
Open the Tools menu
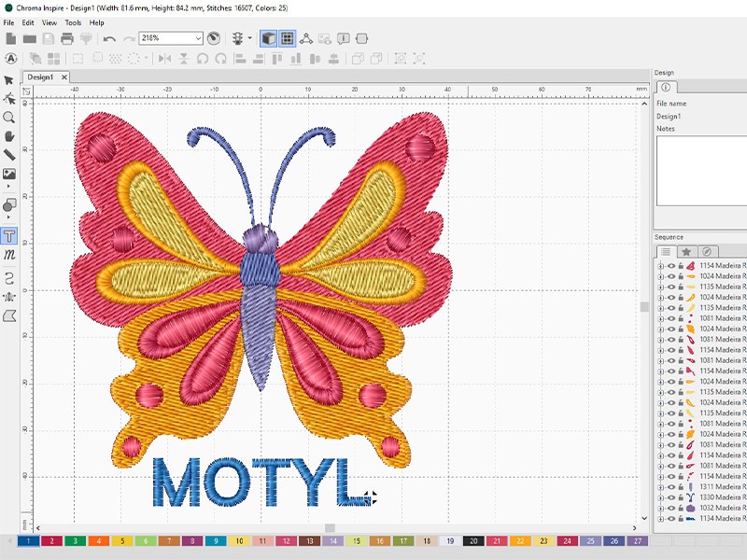pos(73,22)
